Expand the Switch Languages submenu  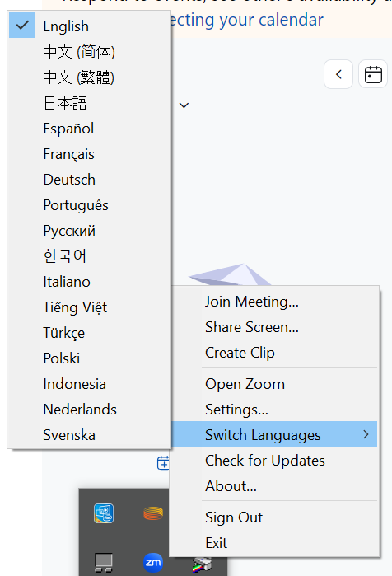[274, 434]
